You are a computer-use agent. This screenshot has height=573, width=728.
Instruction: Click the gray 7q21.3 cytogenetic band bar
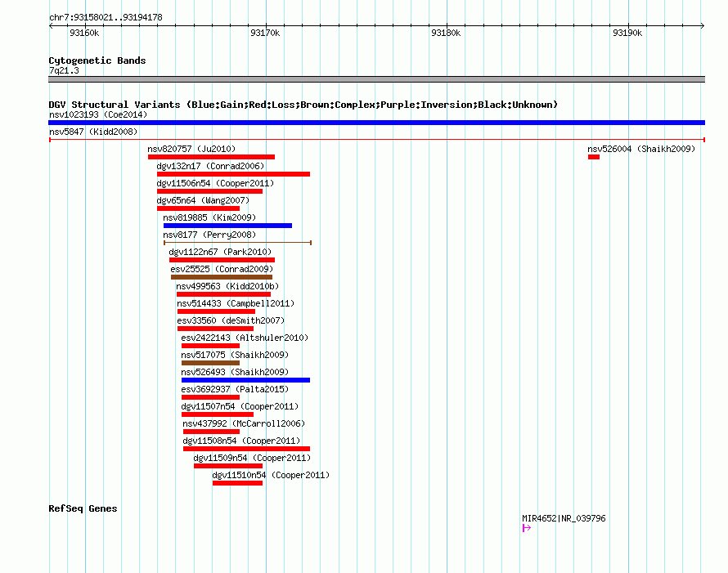[376, 79]
